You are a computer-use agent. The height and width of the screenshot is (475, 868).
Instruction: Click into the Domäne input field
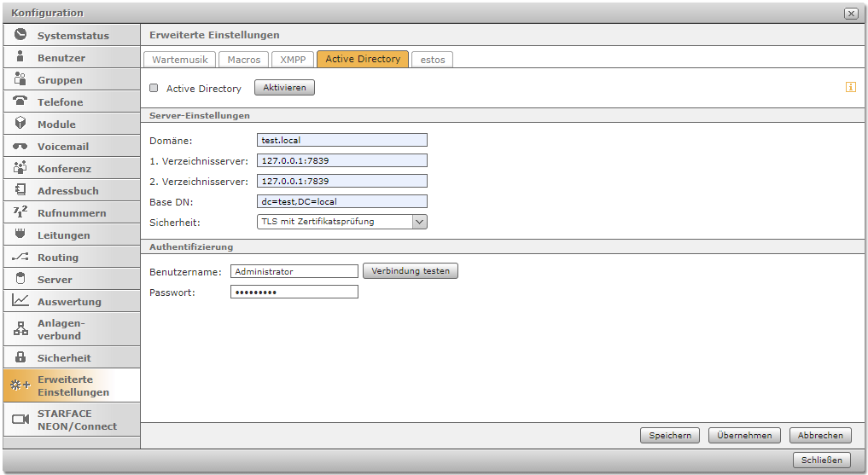pos(341,140)
